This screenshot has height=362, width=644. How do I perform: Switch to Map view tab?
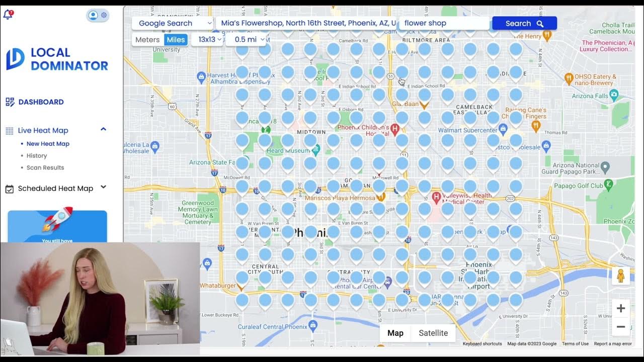(x=395, y=333)
